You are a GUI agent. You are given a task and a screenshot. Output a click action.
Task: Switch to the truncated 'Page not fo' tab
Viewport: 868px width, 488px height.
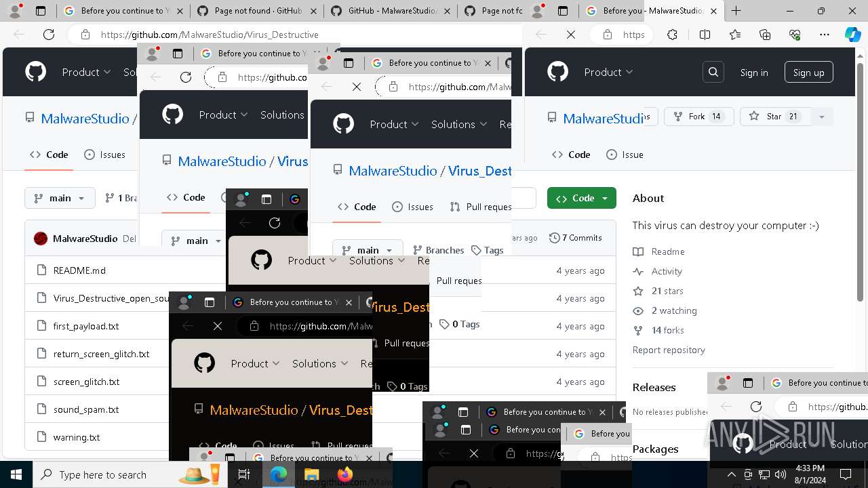[492, 11]
